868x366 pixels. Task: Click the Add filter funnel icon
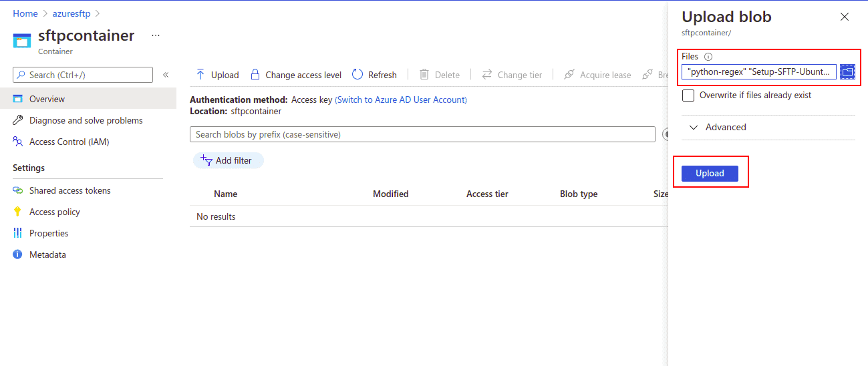206,160
